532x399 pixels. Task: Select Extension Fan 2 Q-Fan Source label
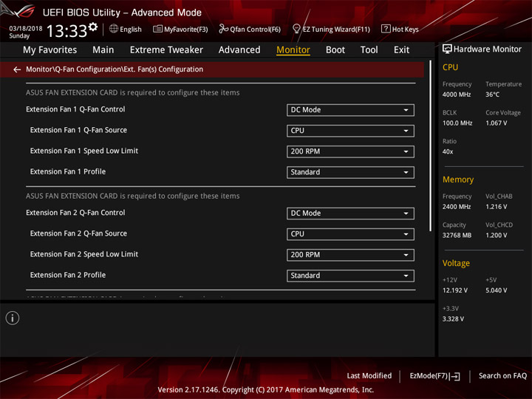78,233
